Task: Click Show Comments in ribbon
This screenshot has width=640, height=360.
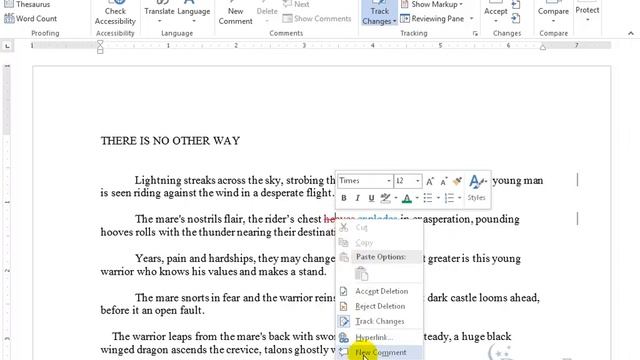Action: (x=317, y=18)
